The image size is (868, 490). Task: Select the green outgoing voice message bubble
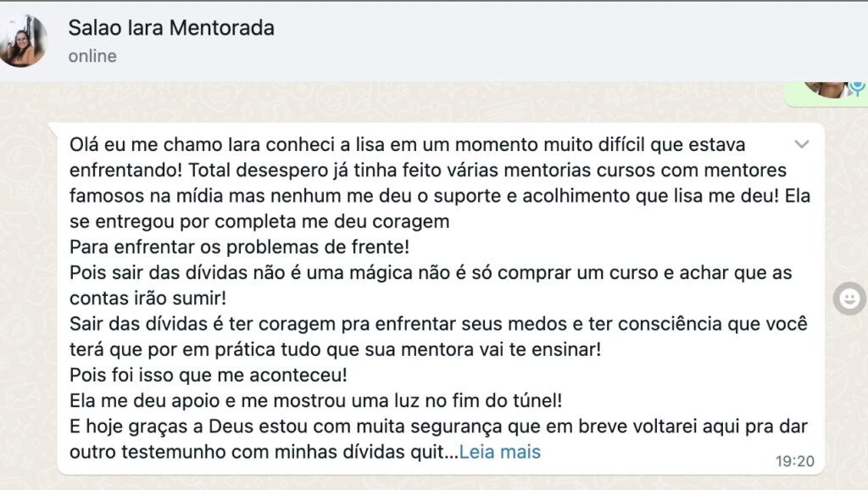point(826,93)
